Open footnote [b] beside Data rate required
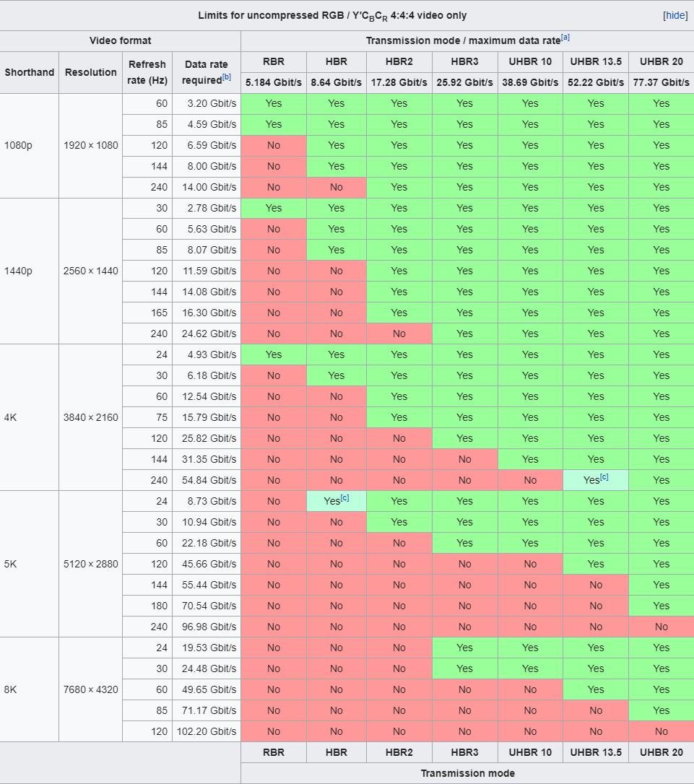The width and height of the screenshot is (694, 784). tap(227, 77)
